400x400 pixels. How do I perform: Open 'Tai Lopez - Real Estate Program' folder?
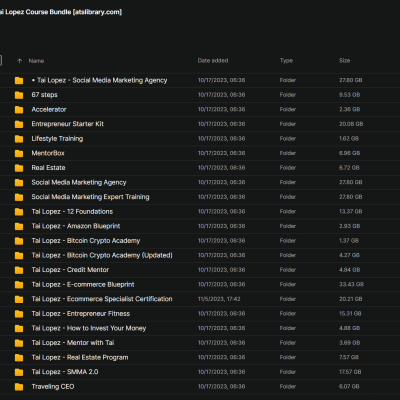click(x=80, y=358)
